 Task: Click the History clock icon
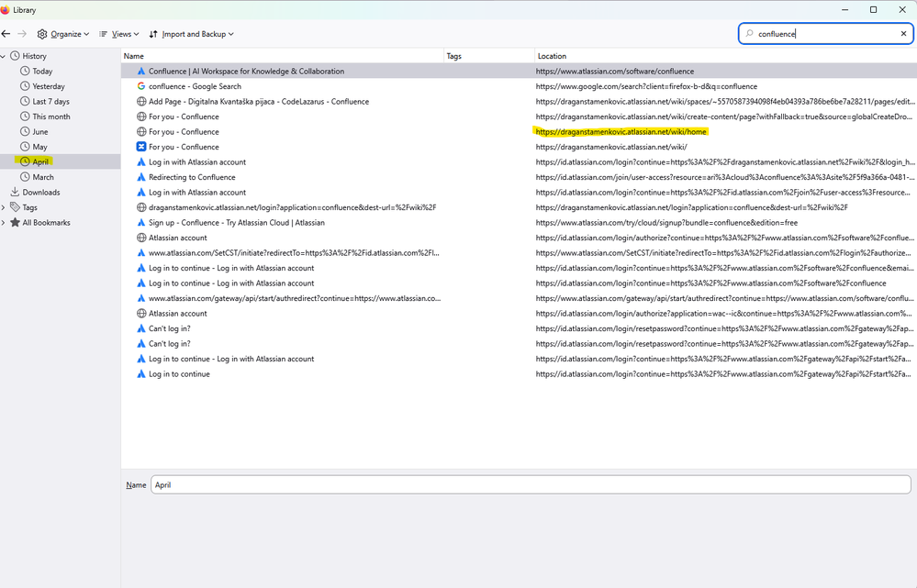[16, 56]
